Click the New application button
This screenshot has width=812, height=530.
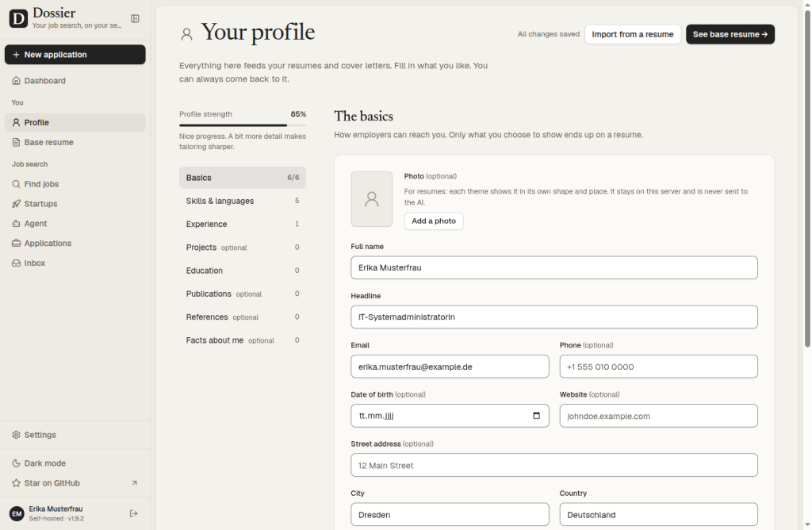point(75,55)
